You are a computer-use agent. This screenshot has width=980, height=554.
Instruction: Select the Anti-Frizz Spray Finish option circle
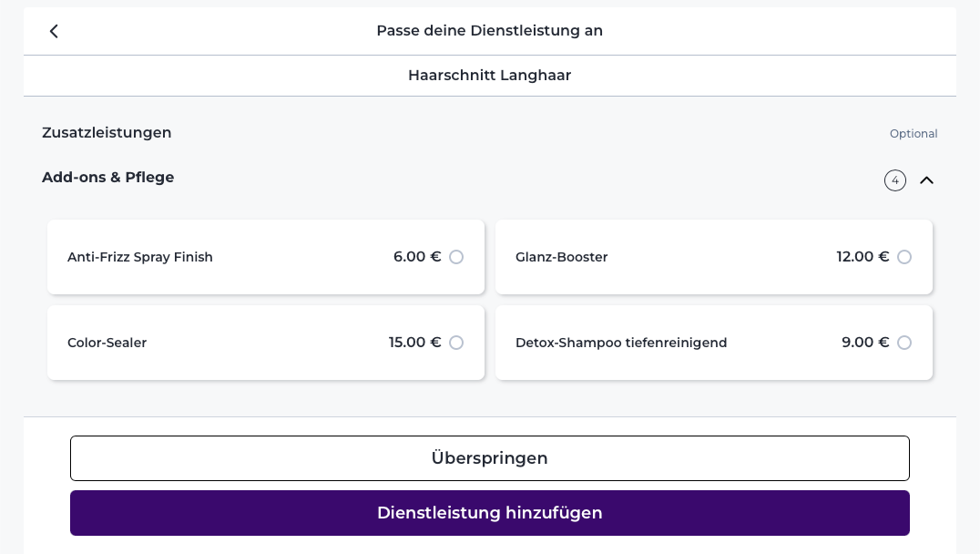[x=455, y=257]
